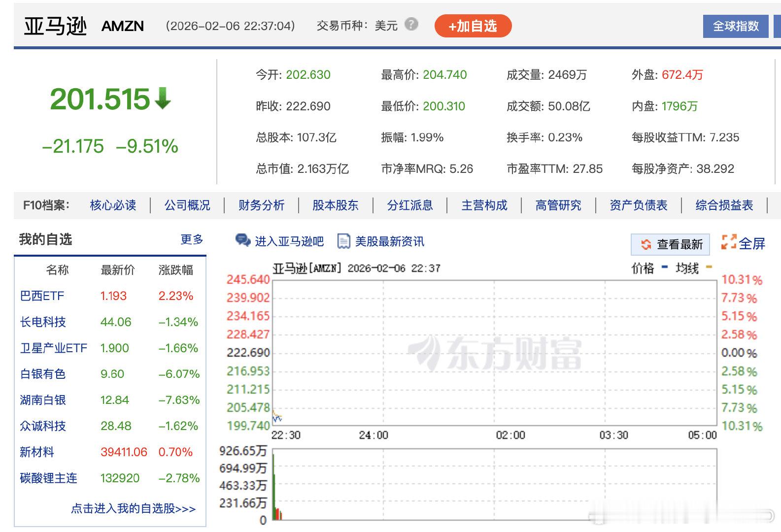Click the price change -21.175
Image resolution: width=781 pixels, height=532 pixels.
[x=73, y=146]
